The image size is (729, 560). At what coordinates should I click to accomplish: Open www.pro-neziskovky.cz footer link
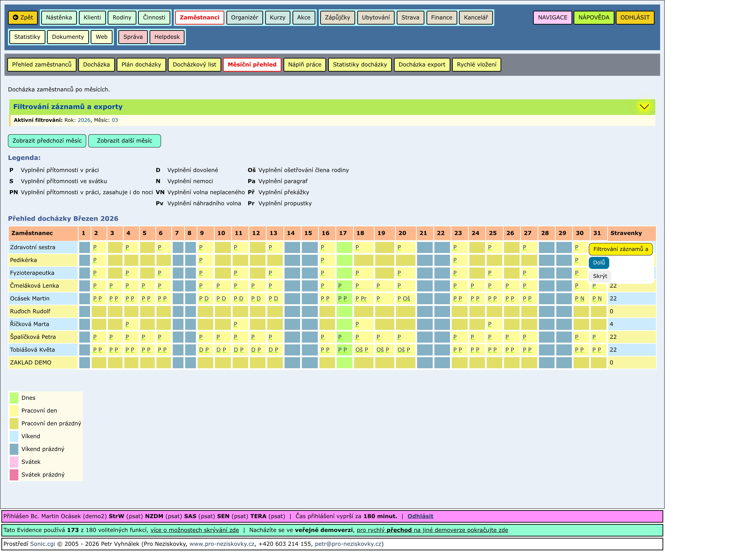[222, 544]
